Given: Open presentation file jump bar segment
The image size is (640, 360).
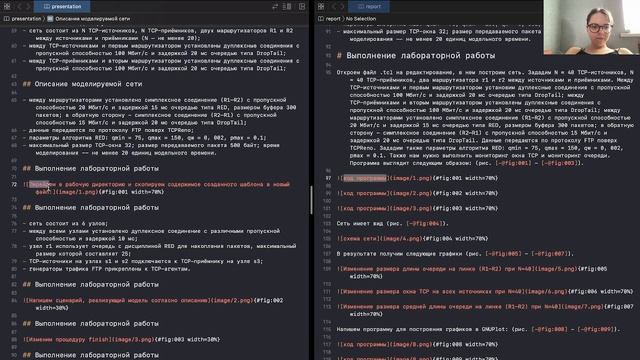Looking at the screenshot, I should point(26,18).
